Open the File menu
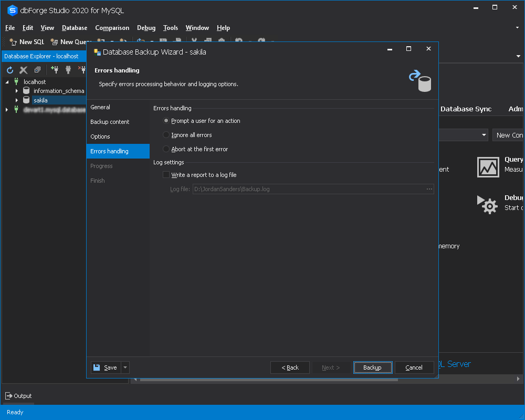This screenshot has height=420, width=525. click(x=10, y=28)
